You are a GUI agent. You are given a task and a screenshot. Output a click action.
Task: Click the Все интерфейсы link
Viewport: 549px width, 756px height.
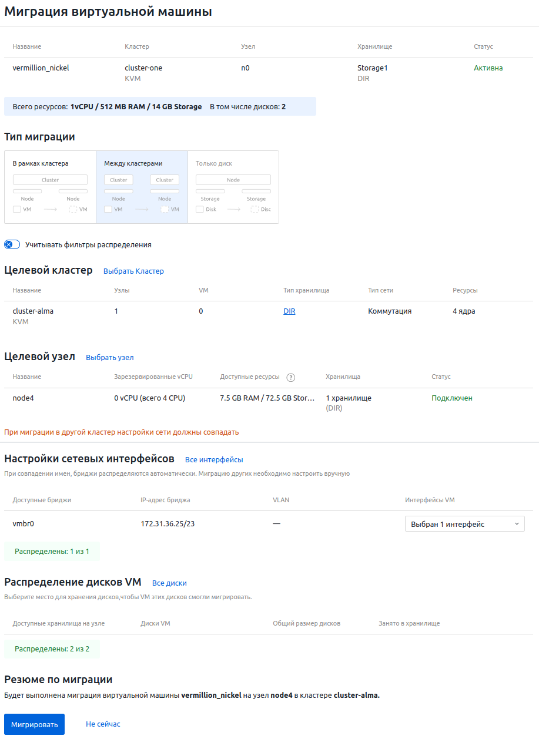pyautogui.click(x=214, y=460)
